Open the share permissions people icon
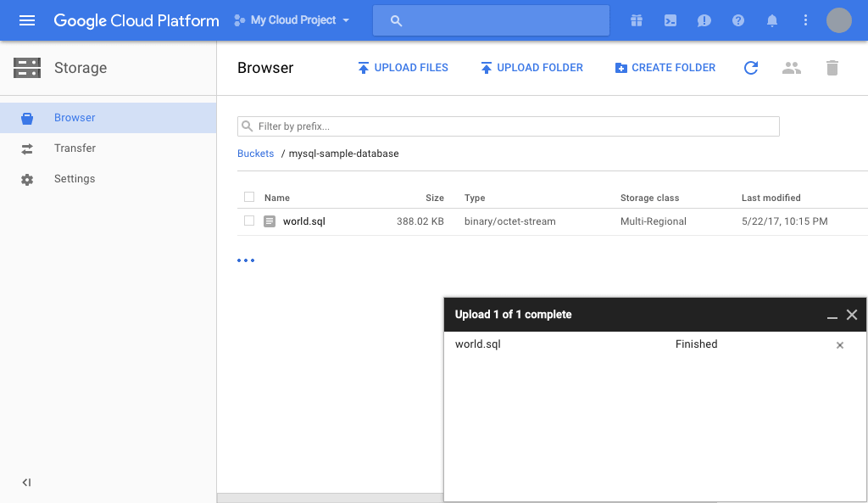This screenshot has width=868, height=503. click(x=792, y=68)
